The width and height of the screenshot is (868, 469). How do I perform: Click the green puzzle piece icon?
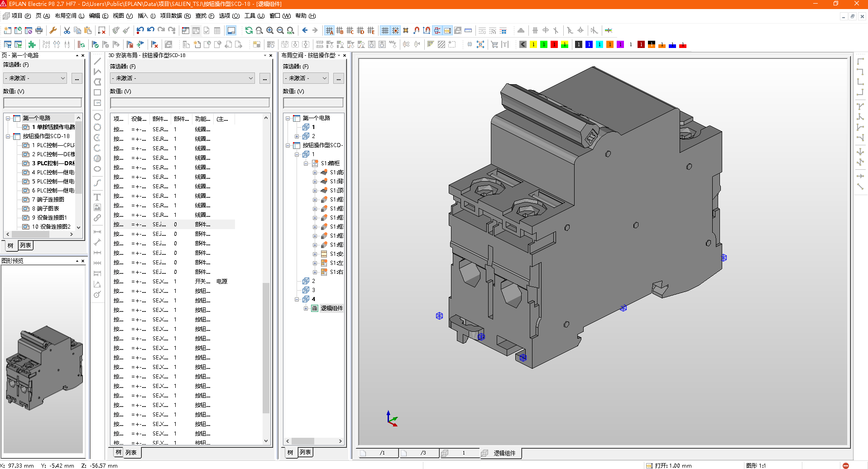pos(32,44)
